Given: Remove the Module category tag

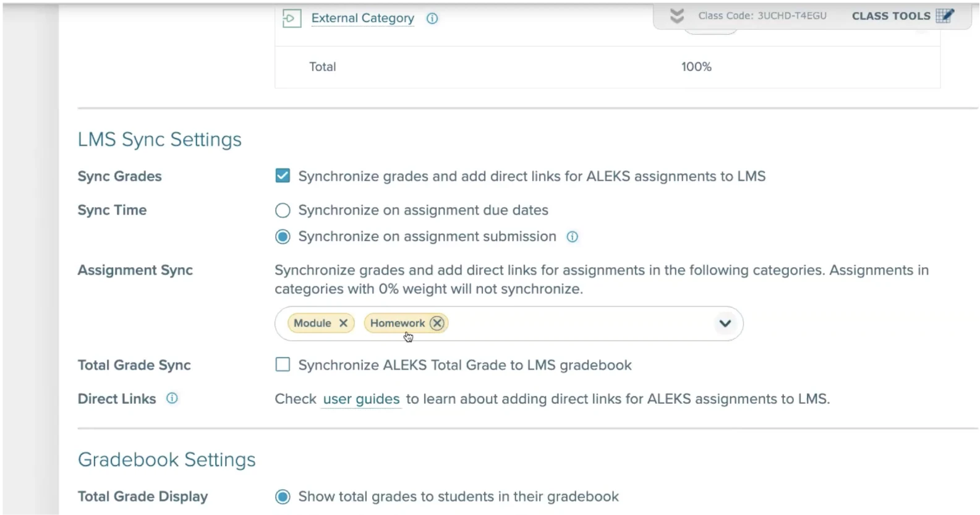Looking at the screenshot, I should point(343,323).
